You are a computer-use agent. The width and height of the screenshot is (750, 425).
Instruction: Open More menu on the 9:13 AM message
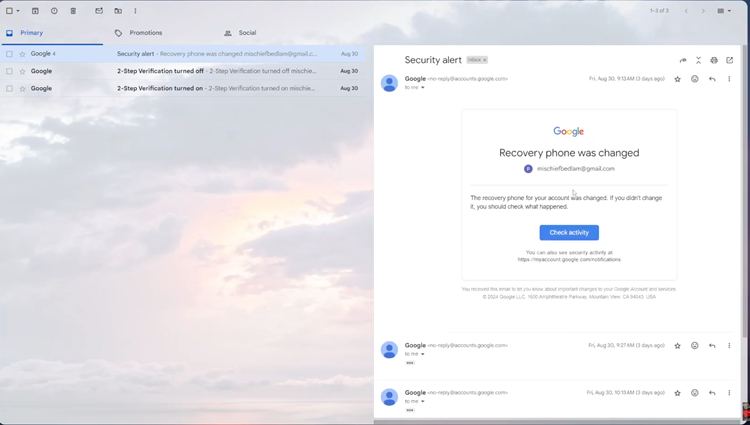[x=729, y=79]
